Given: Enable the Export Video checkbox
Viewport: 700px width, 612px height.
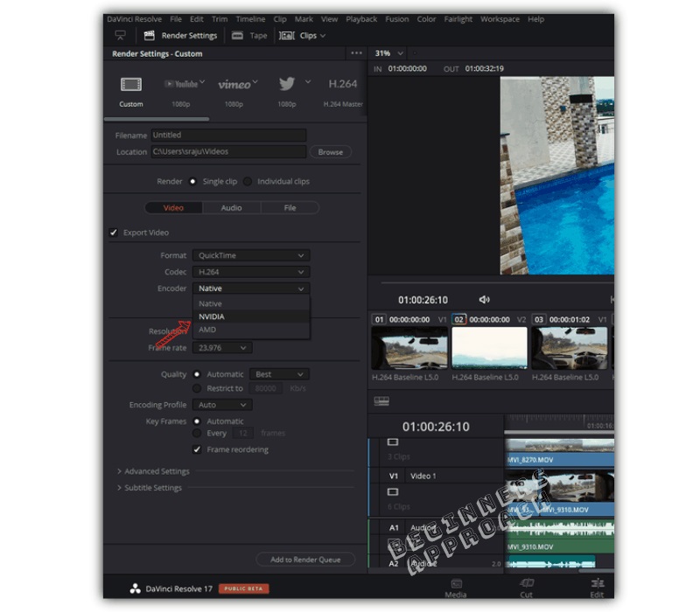Looking at the screenshot, I should [x=113, y=233].
